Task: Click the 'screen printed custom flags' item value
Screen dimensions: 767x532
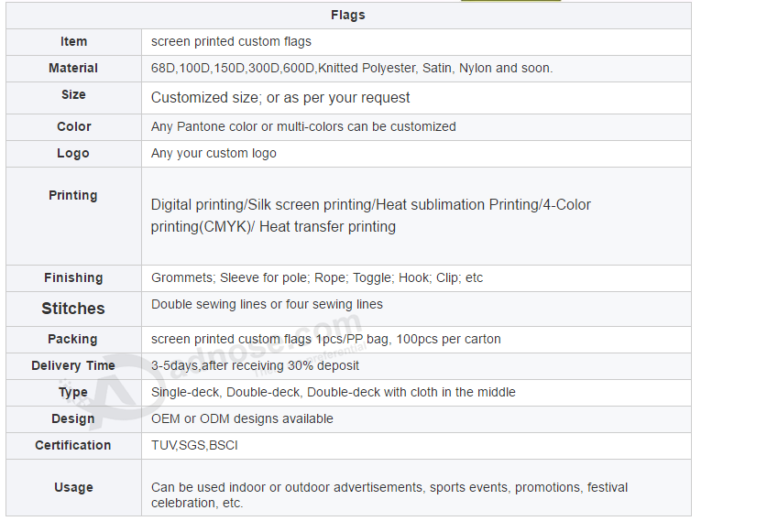Action: click(x=231, y=41)
